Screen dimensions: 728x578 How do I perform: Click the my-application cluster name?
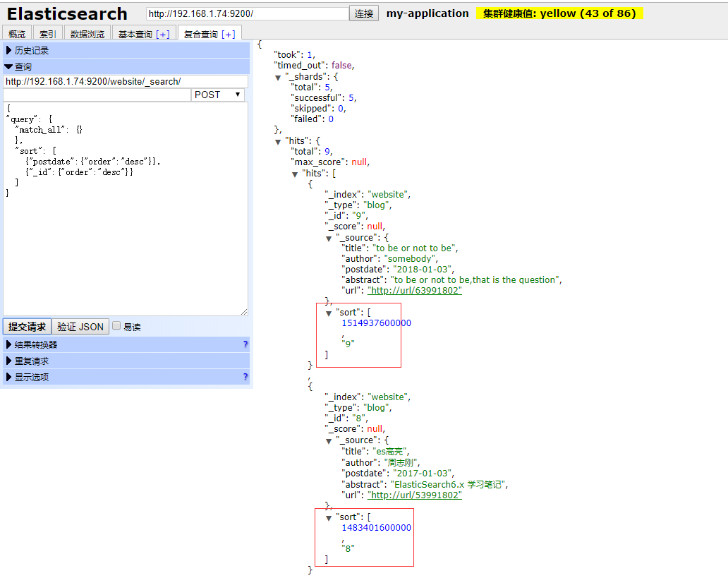click(427, 13)
